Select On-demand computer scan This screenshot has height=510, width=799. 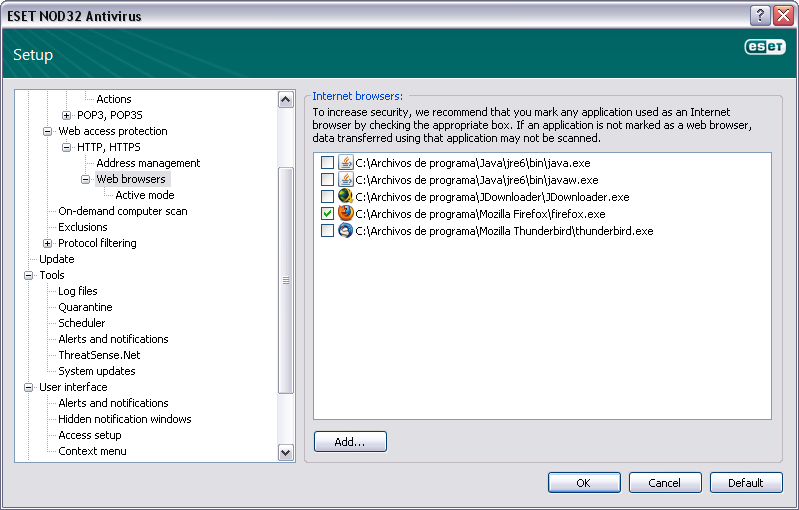point(123,211)
